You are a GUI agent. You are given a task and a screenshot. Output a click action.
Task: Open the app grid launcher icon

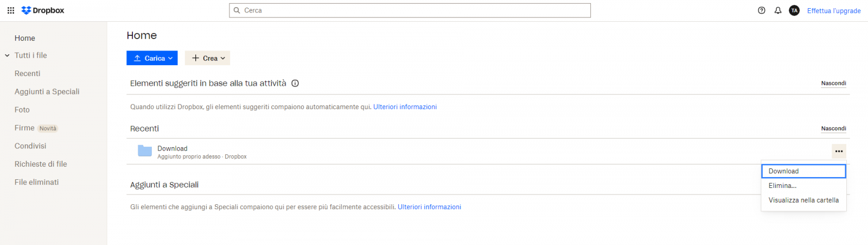pos(11,10)
